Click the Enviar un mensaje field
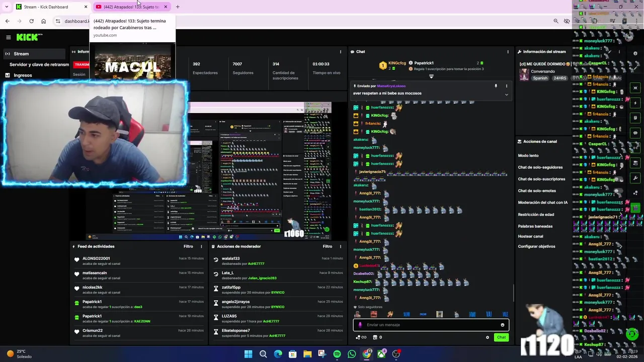Viewport: 644px width, 362px height. [430, 325]
